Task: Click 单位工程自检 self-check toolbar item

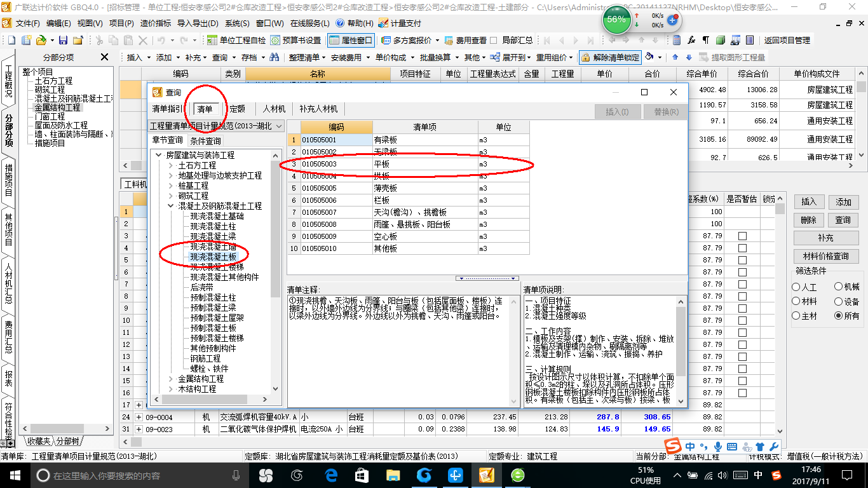Action: tap(237, 40)
